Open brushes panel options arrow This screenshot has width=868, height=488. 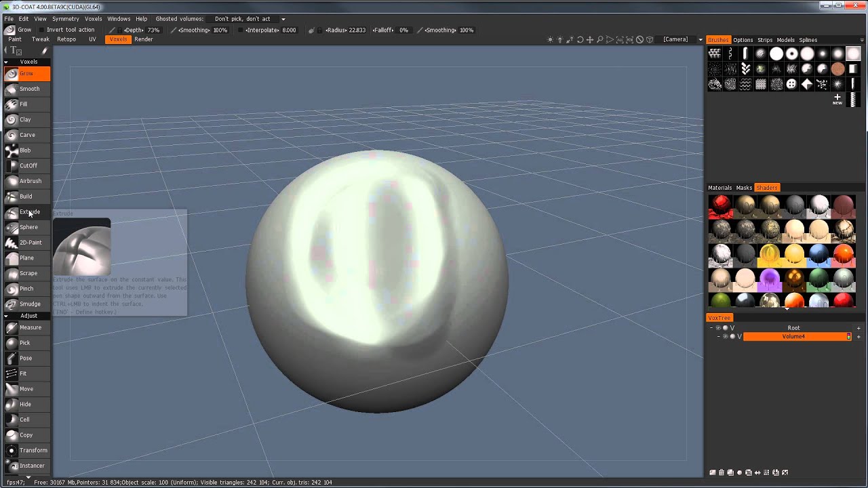pos(862,40)
